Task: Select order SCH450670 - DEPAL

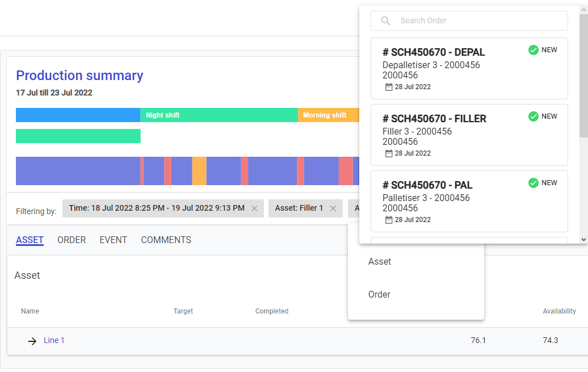Action: click(469, 68)
